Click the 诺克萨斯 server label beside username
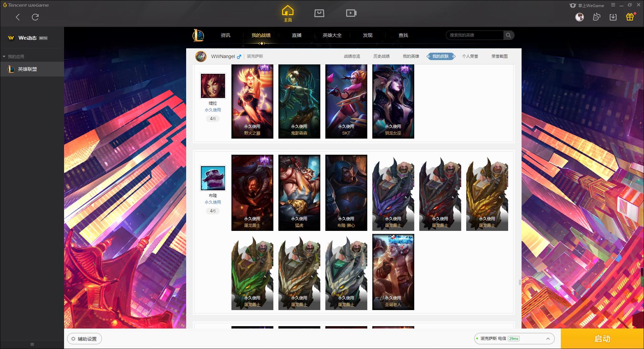 (255, 56)
